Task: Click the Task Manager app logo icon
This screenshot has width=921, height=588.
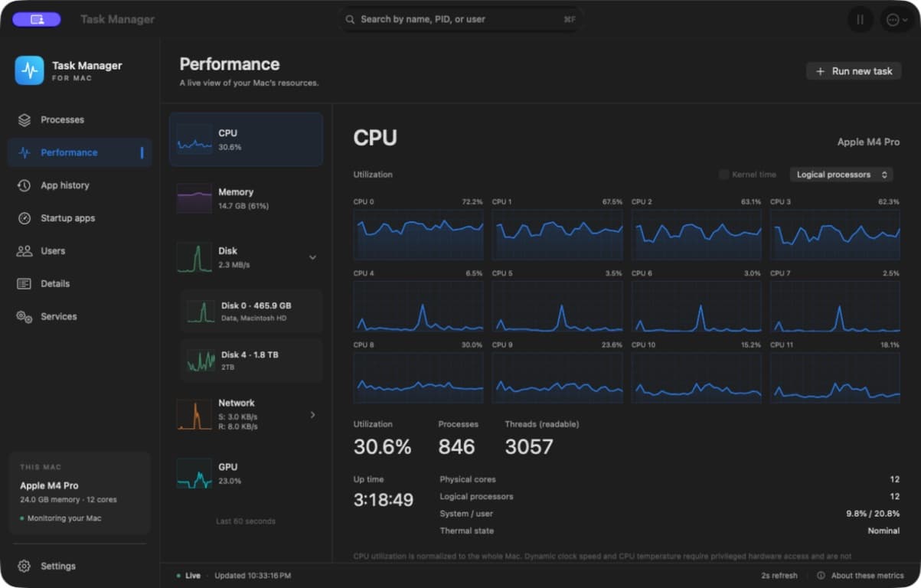Action: click(x=29, y=70)
